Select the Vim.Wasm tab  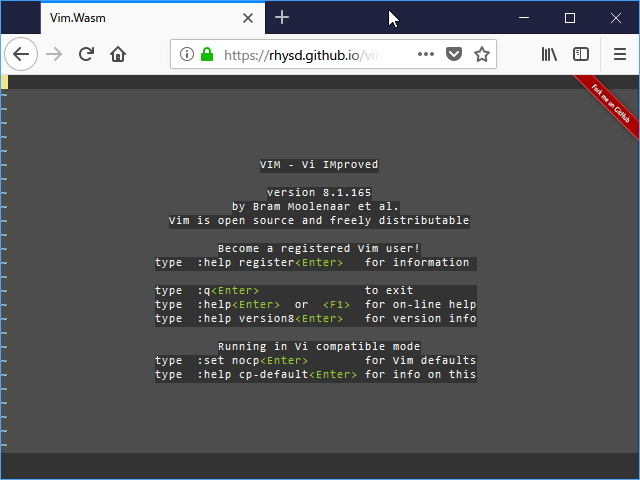(x=153, y=18)
